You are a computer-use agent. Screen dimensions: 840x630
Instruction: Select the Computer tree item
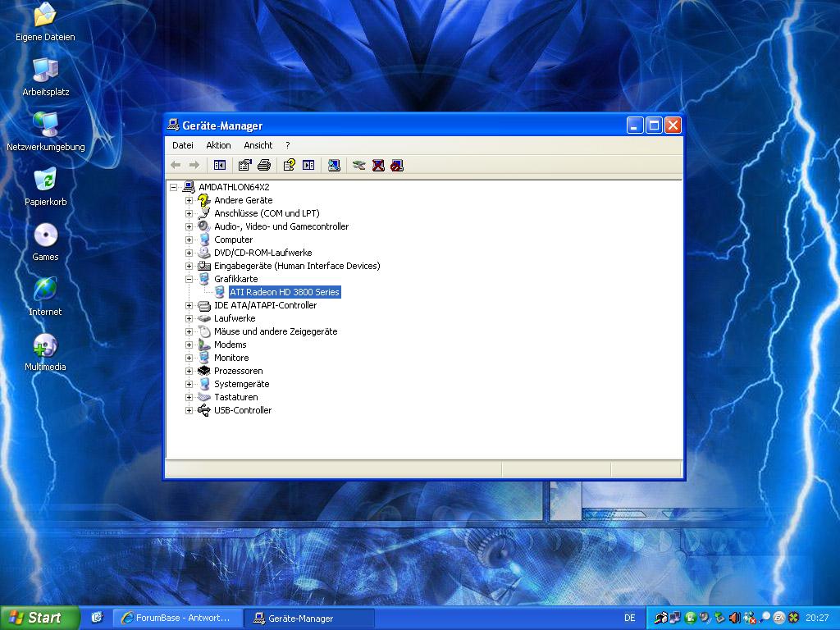pos(234,240)
